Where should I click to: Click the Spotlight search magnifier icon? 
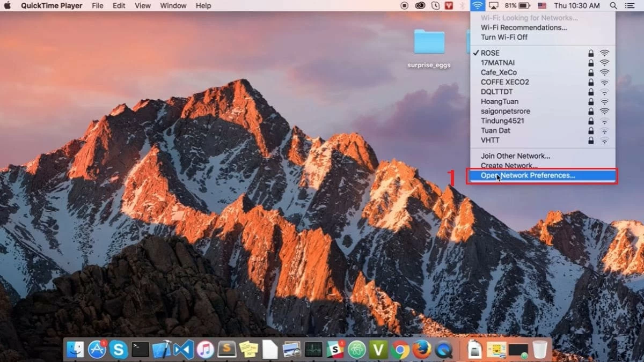[613, 5]
